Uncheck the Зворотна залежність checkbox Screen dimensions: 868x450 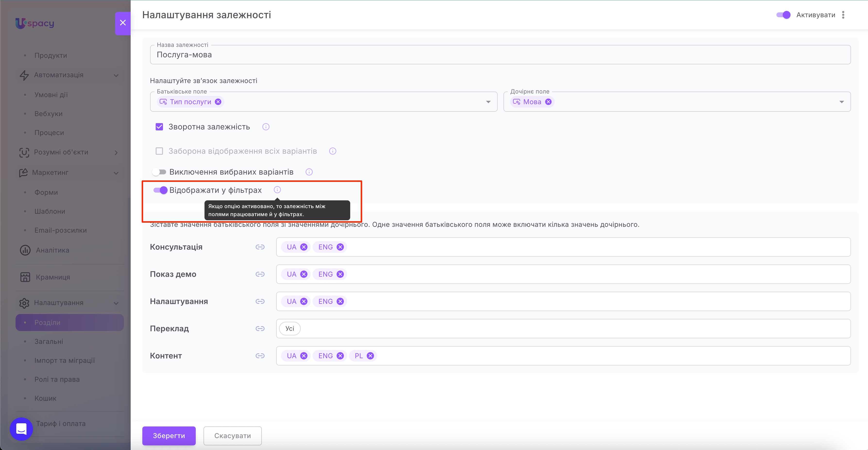(159, 127)
